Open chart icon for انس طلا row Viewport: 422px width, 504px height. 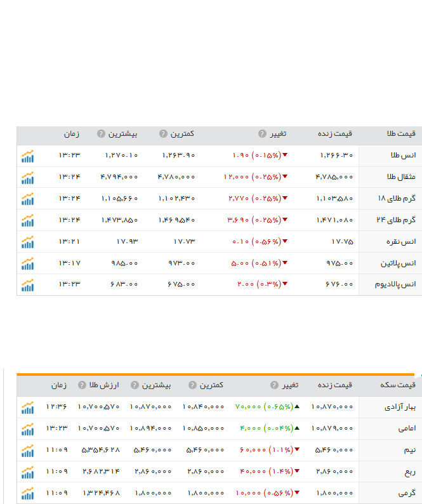pyautogui.click(x=28, y=156)
